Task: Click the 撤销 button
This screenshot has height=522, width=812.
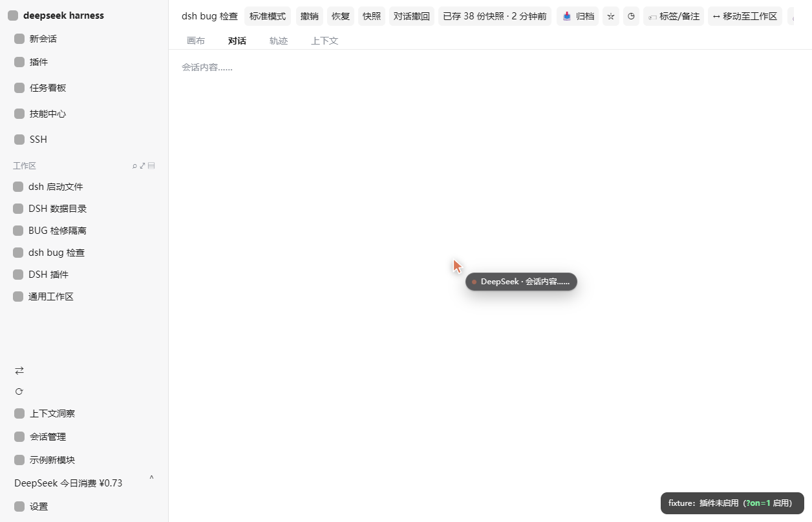Action: [x=310, y=16]
